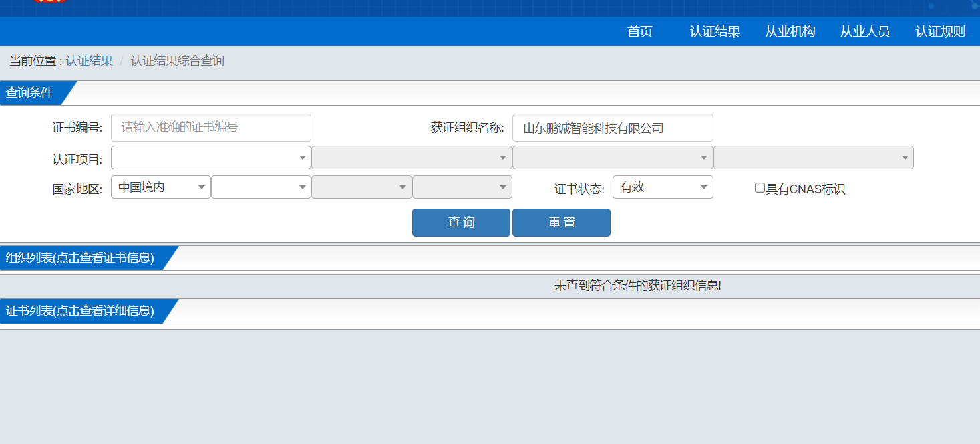Open the 认证规则 navigation menu

[x=940, y=31]
